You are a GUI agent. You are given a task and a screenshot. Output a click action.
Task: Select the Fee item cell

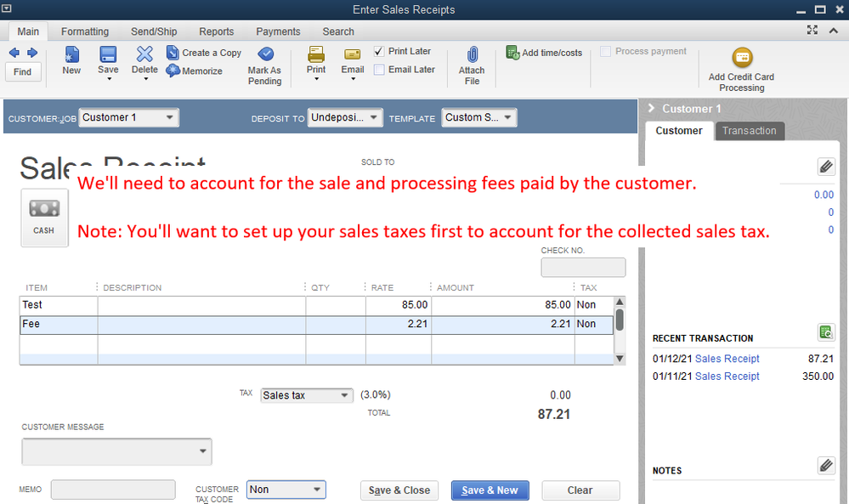[x=59, y=325]
